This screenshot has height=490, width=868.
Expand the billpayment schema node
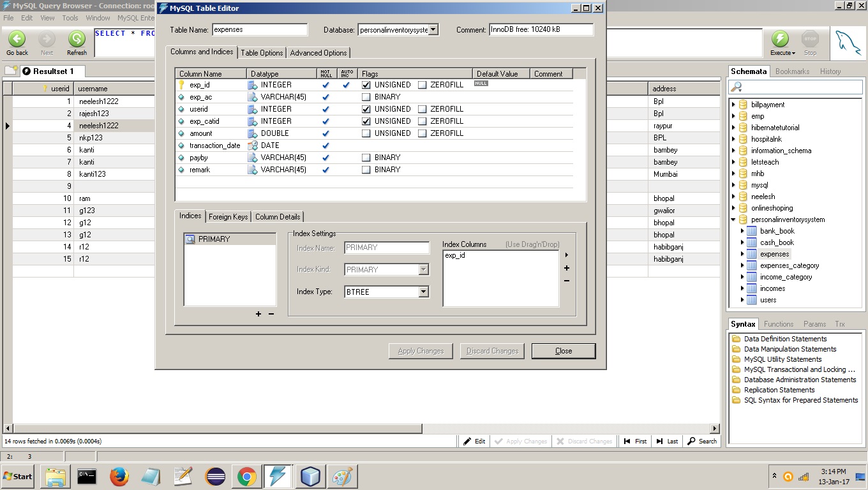point(733,105)
